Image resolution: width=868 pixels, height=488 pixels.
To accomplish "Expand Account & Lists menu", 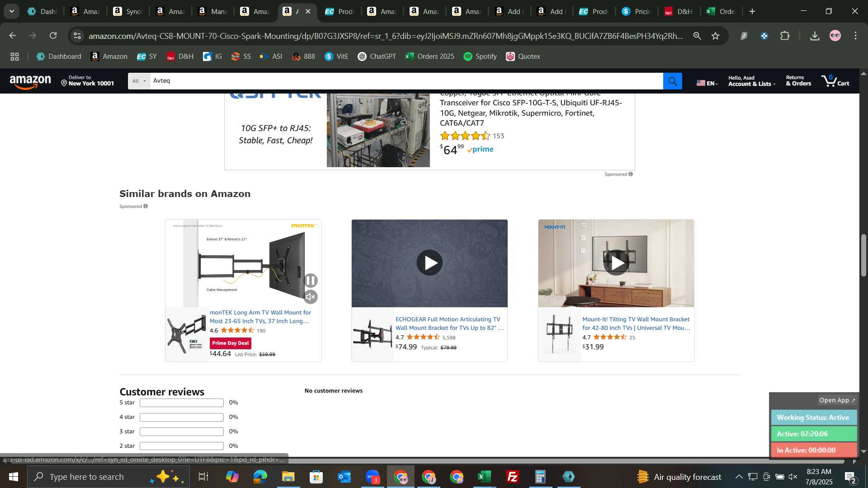I will (751, 81).
